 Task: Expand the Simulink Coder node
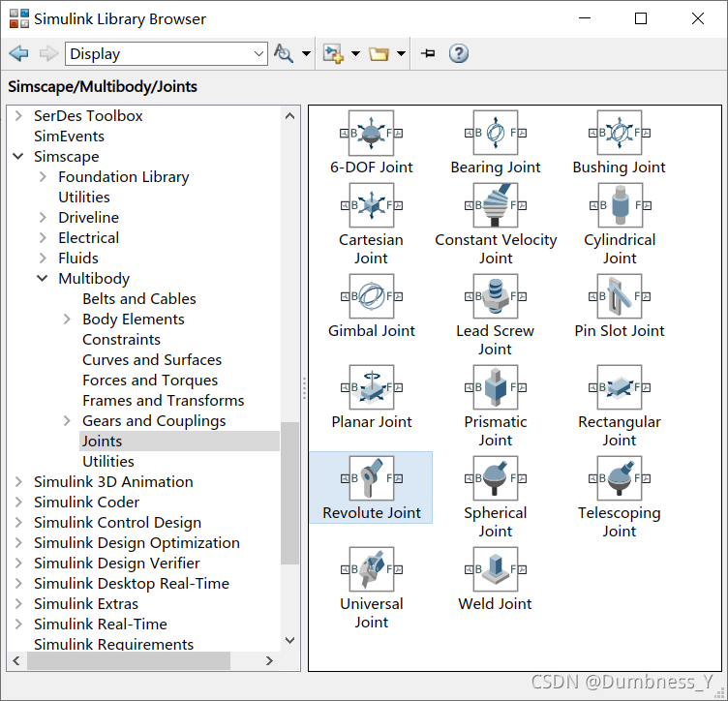point(18,503)
